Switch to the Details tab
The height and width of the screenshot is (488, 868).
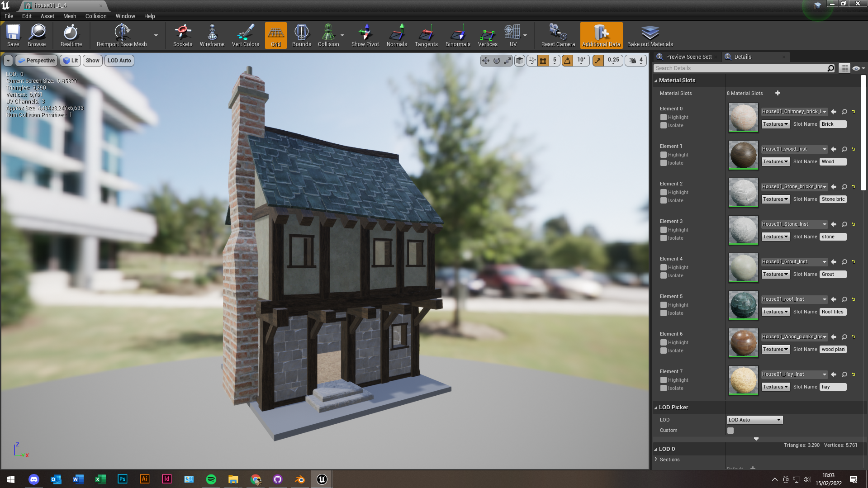[754, 57]
